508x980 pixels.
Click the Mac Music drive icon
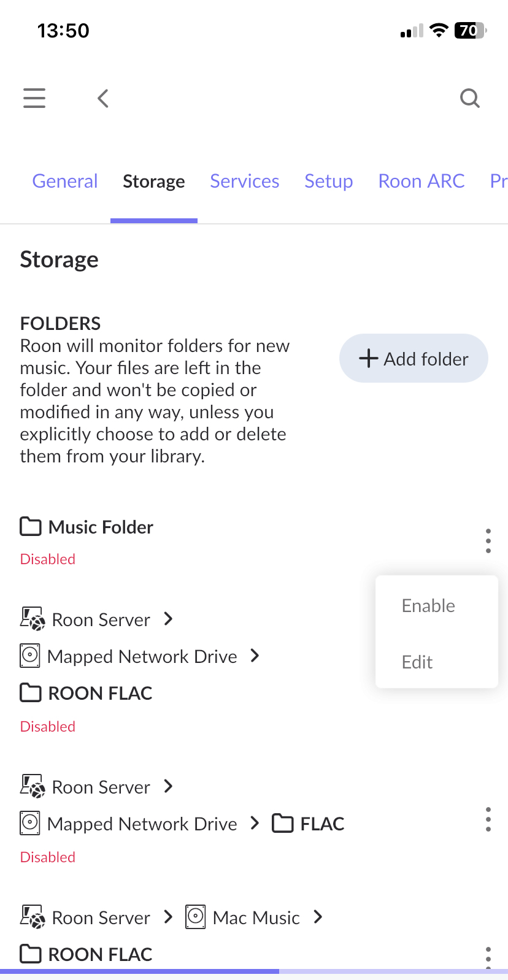(196, 917)
